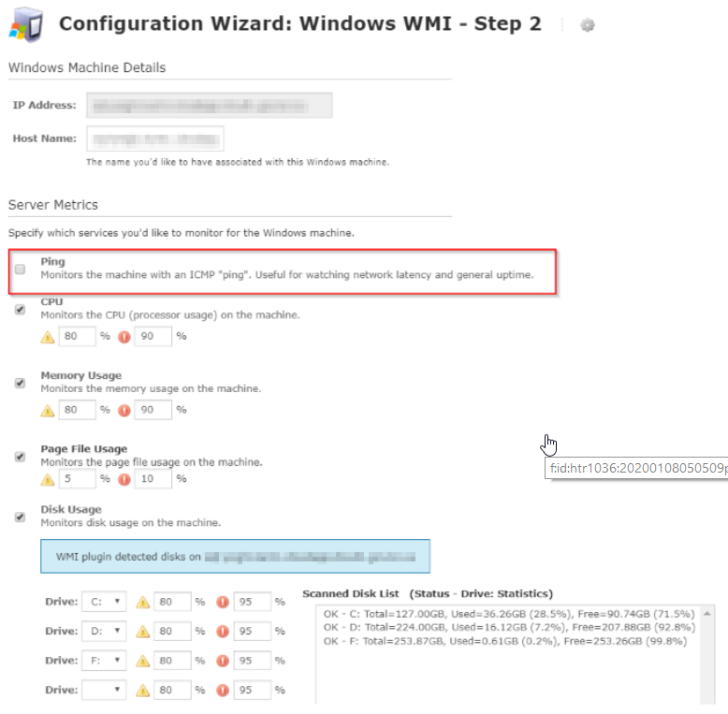Open the gear settings icon beside title
This screenshot has width=728, height=714.
click(x=588, y=24)
